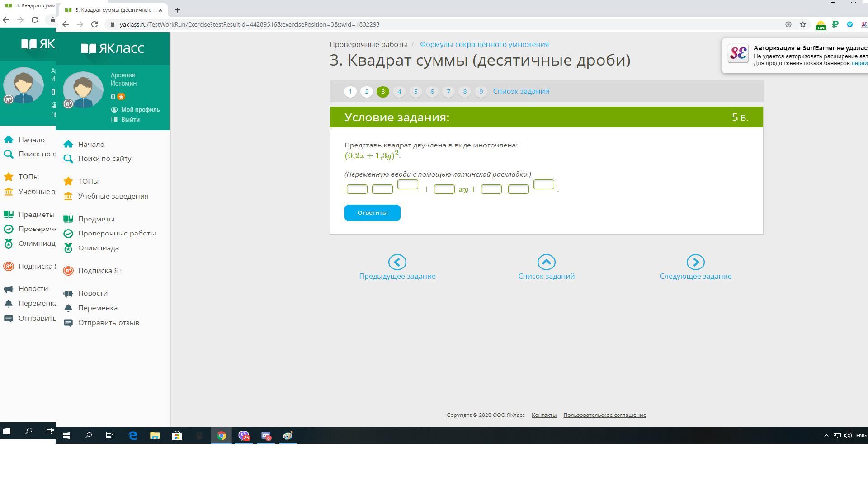Click the Переменка bell icon
Image resolution: width=868 pixels, height=488 pixels.
[x=68, y=308]
